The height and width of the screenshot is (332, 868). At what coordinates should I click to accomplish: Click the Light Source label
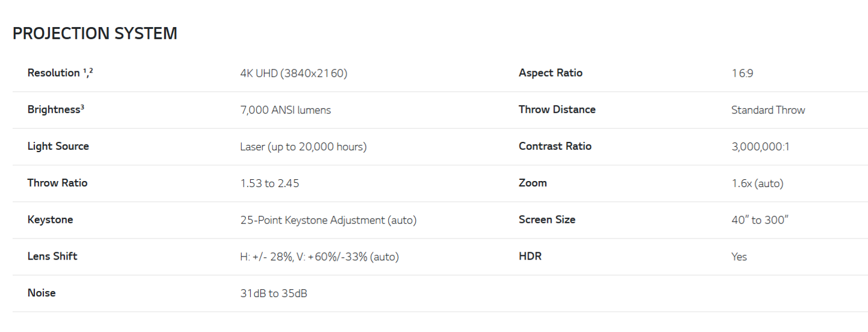pyautogui.click(x=58, y=146)
